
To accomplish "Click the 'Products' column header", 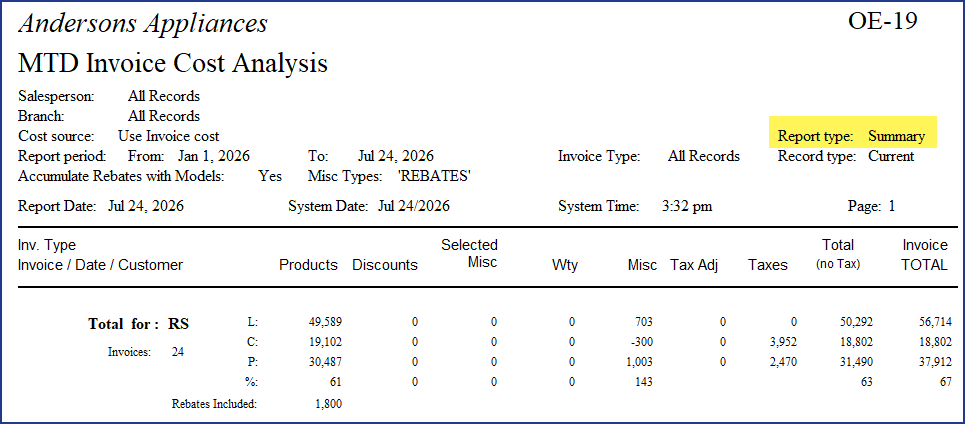I will [308, 265].
